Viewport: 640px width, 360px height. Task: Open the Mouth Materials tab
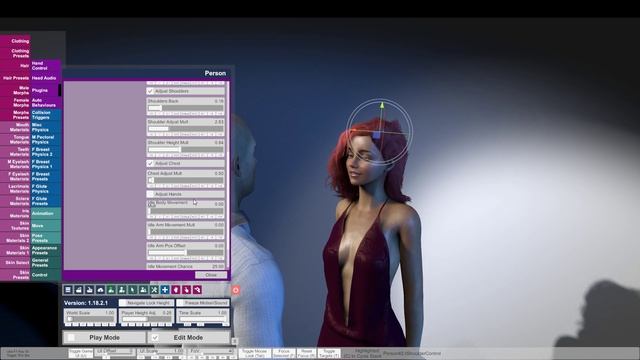click(x=15, y=127)
